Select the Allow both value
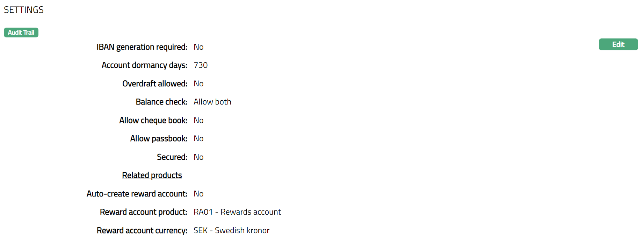Screen dimensions: 644x237 coord(212,102)
